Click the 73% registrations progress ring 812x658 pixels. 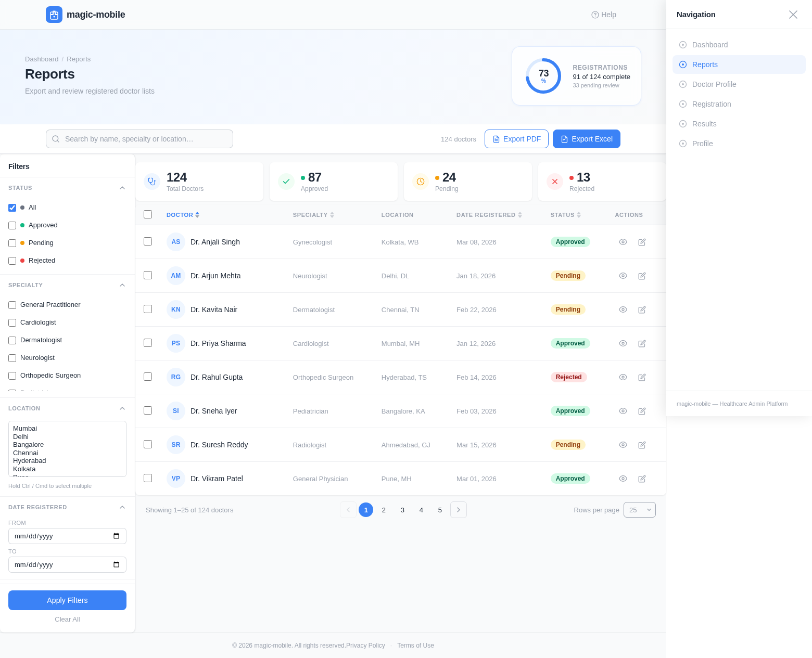543,76
